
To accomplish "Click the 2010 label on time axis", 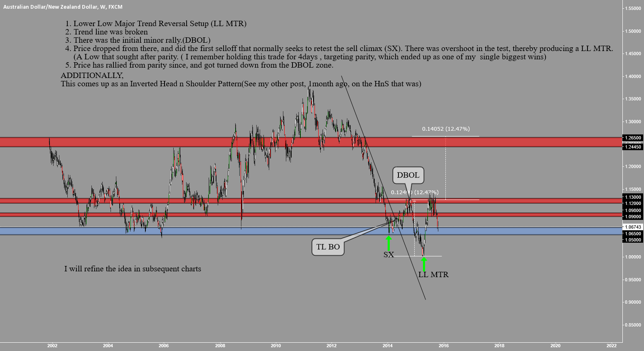I will (x=275, y=345).
